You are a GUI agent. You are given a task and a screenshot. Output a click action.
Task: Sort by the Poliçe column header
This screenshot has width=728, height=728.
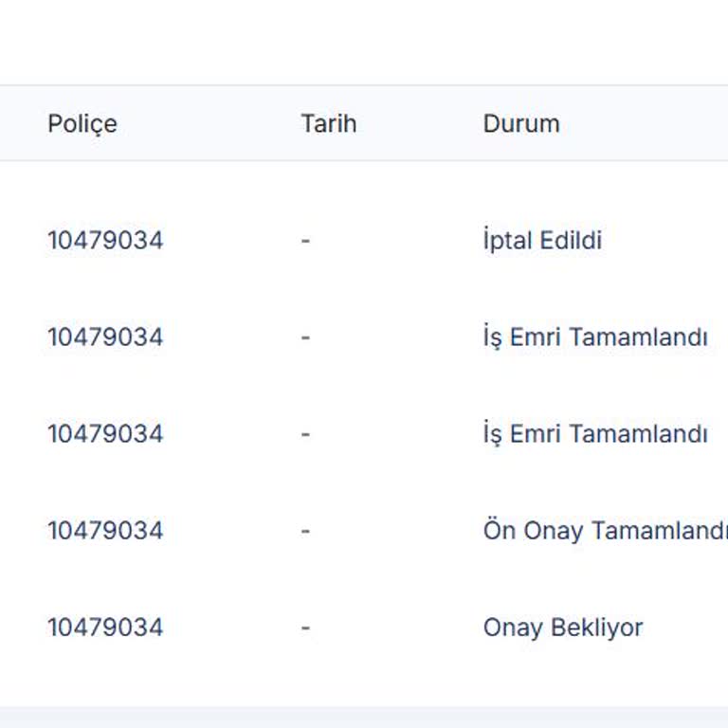tap(82, 124)
